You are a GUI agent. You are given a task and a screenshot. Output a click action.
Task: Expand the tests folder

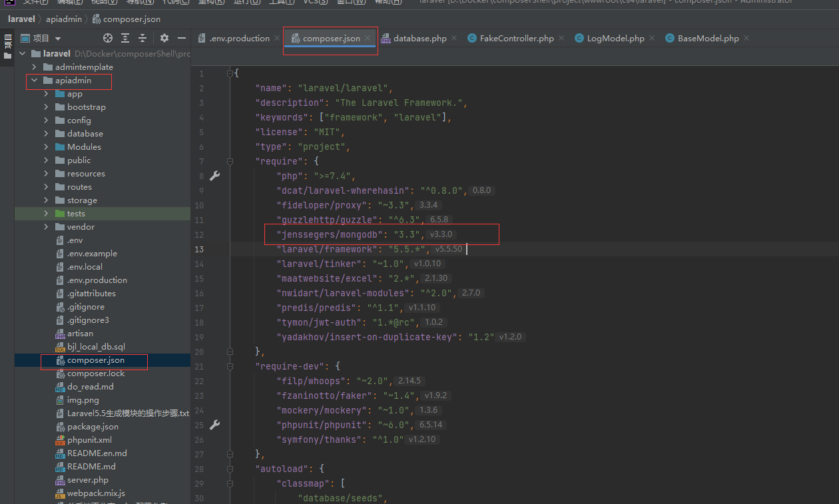coord(46,214)
